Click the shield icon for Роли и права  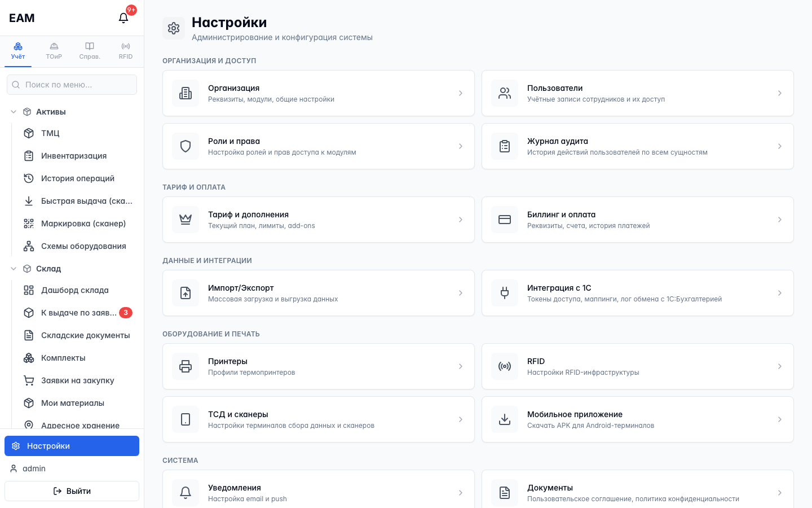186,146
